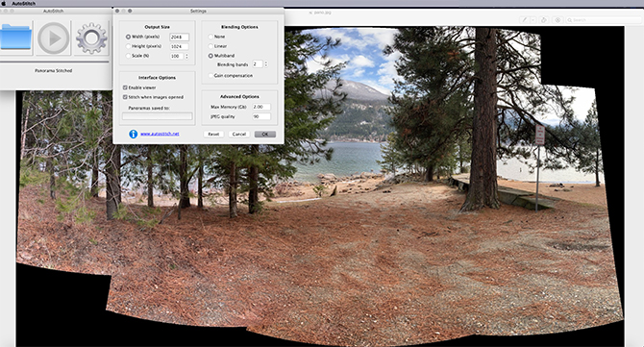Confirm settings with the OK button
Image resolution: width=644 pixels, height=347 pixels.
265,135
